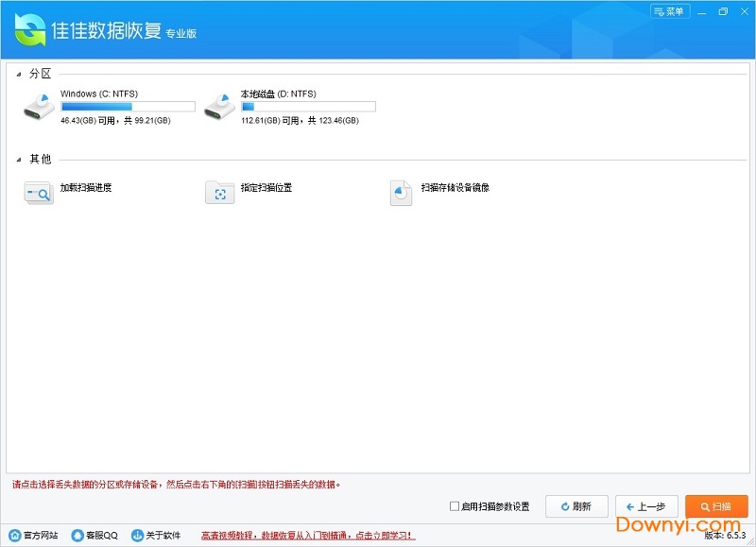Go back with the 上一步 button

[x=646, y=506]
